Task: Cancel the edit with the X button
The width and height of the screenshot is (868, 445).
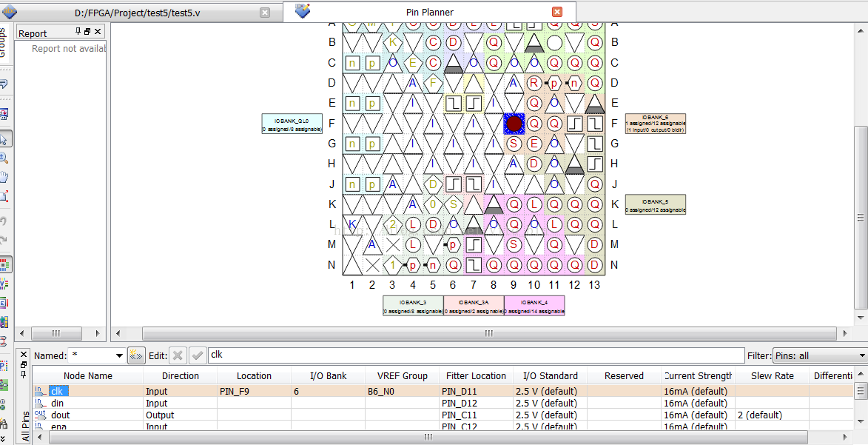Action: (177, 355)
